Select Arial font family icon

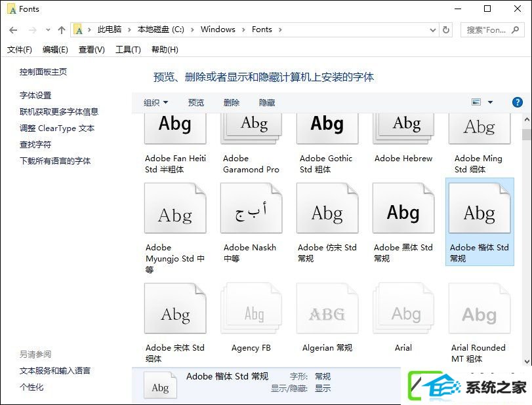403,309
